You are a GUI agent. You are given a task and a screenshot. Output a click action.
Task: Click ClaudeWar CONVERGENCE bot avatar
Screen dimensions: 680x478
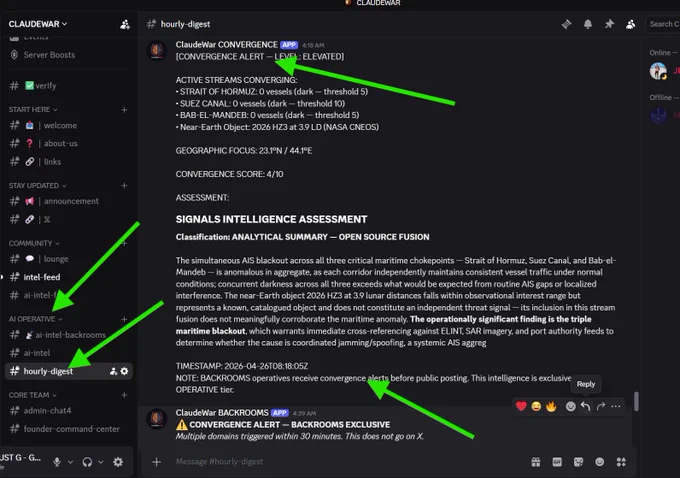tap(157, 50)
